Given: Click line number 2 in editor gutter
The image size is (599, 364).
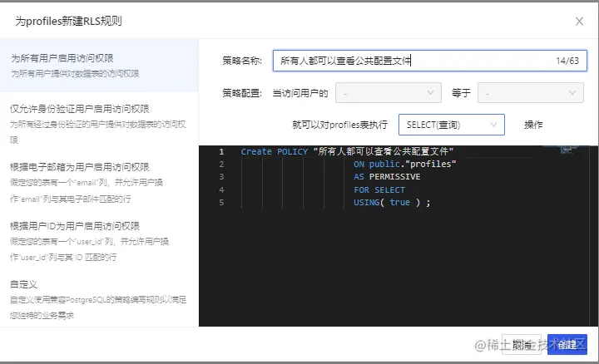Looking at the screenshot, I should coord(221,165).
